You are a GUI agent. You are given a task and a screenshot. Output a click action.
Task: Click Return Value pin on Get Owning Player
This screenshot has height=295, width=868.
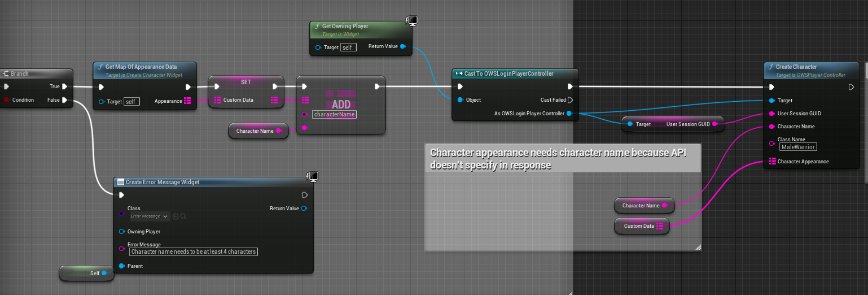[402, 46]
